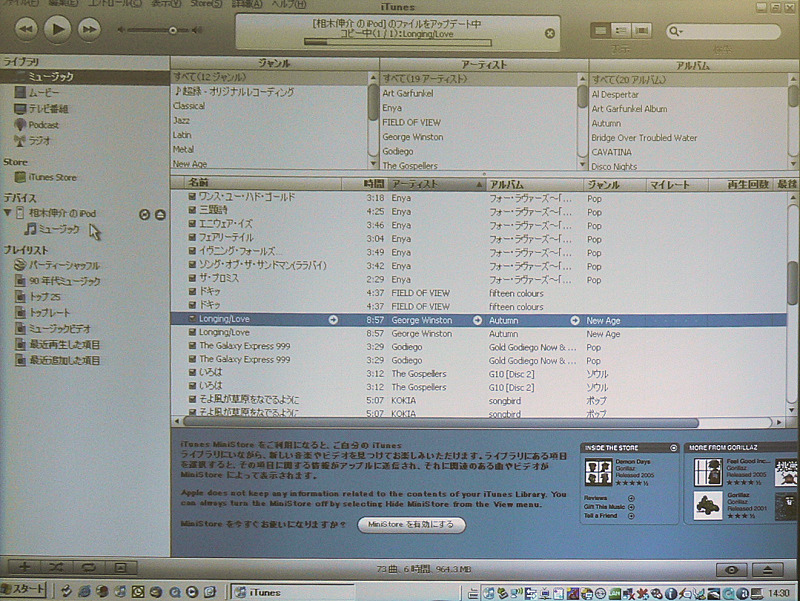Switch to list view mode button

coord(601,31)
